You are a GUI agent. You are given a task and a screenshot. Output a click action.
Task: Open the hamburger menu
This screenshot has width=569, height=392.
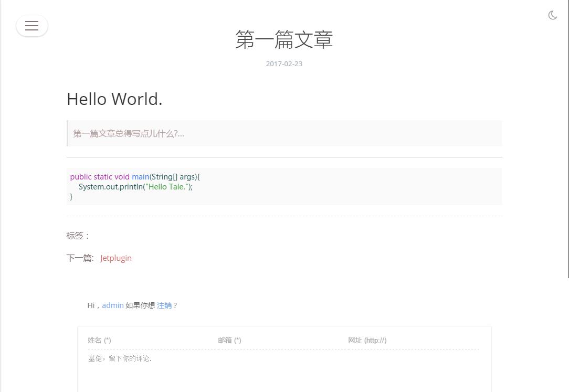(x=32, y=26)
